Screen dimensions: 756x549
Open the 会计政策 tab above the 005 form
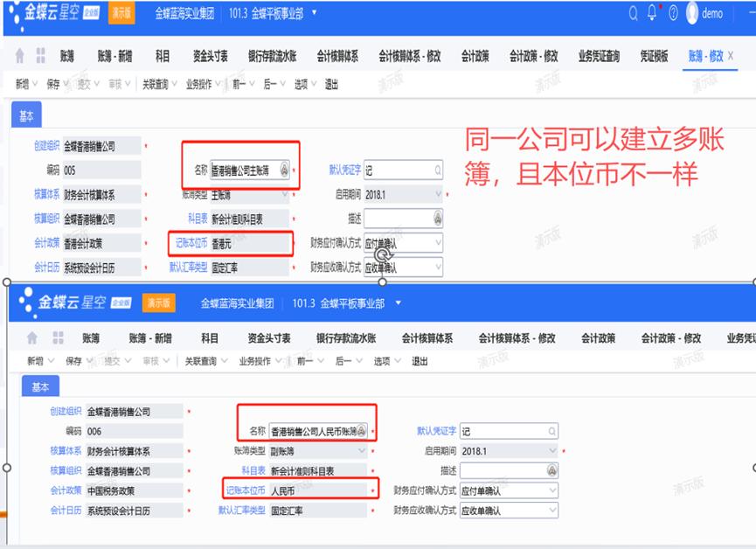[475, 56]
